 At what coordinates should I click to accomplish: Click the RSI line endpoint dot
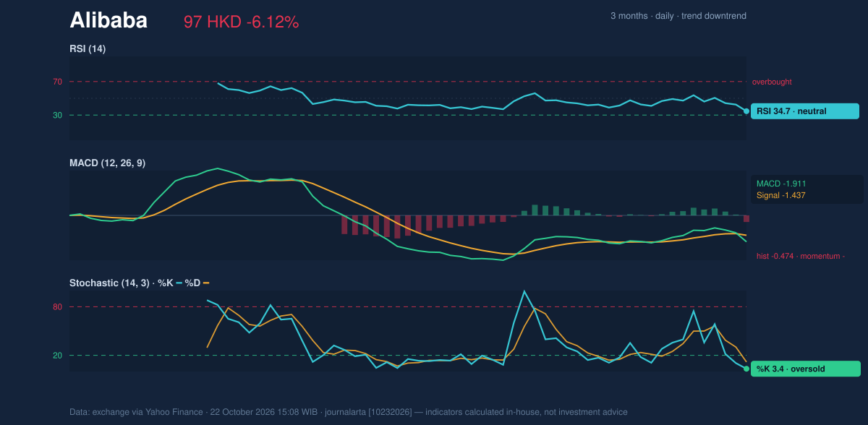[x=746, y=111]
